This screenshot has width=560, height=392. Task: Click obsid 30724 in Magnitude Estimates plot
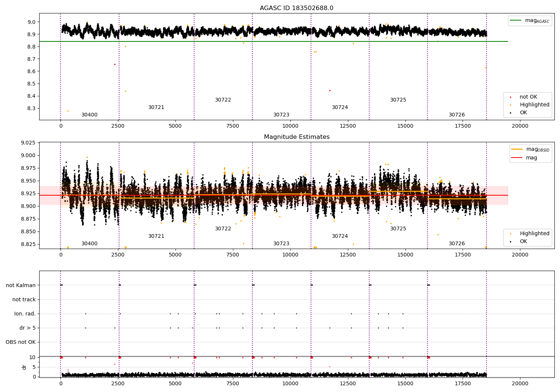coord(340,236)
